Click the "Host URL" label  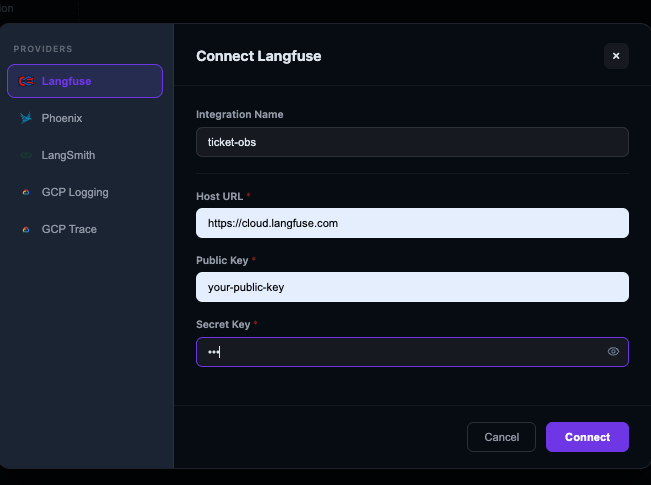[219, 196]
